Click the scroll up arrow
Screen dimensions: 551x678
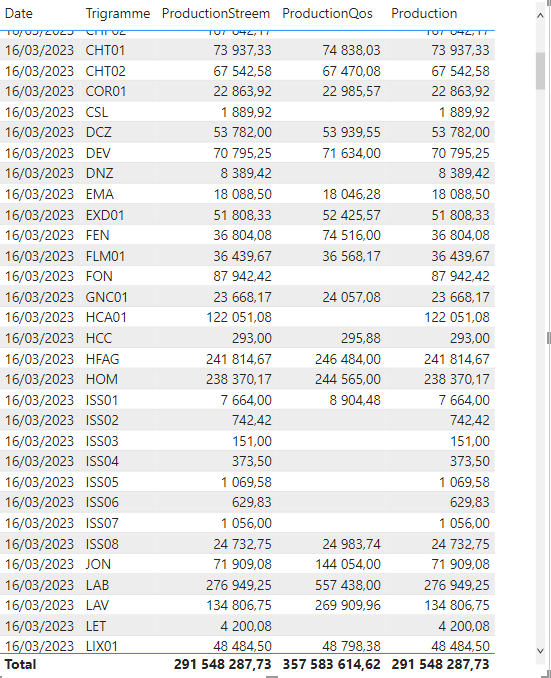540,16
